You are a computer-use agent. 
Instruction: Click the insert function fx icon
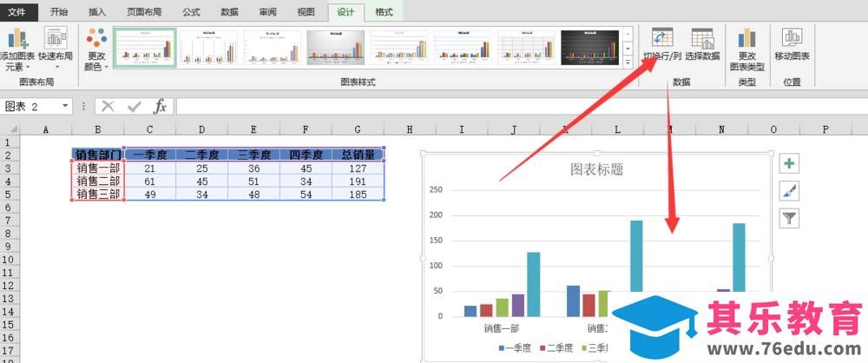pyautogui.click(x=160, y=107)
